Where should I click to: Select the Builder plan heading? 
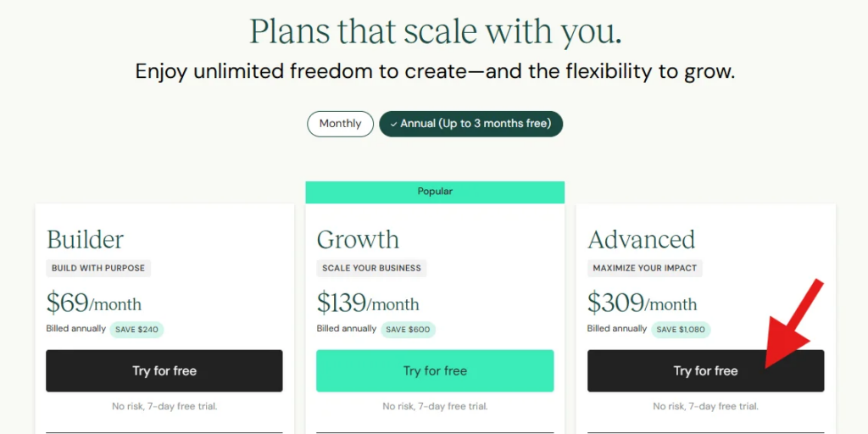(85, 239)
